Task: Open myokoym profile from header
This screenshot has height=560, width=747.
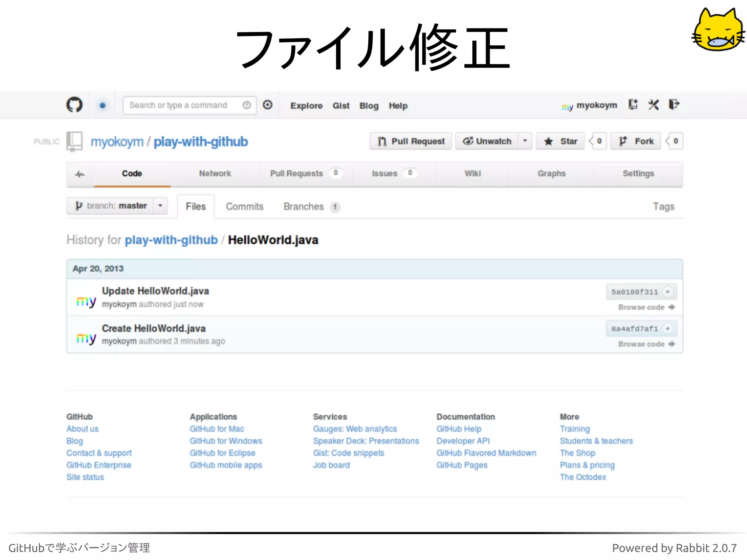Action: [597, 105]
